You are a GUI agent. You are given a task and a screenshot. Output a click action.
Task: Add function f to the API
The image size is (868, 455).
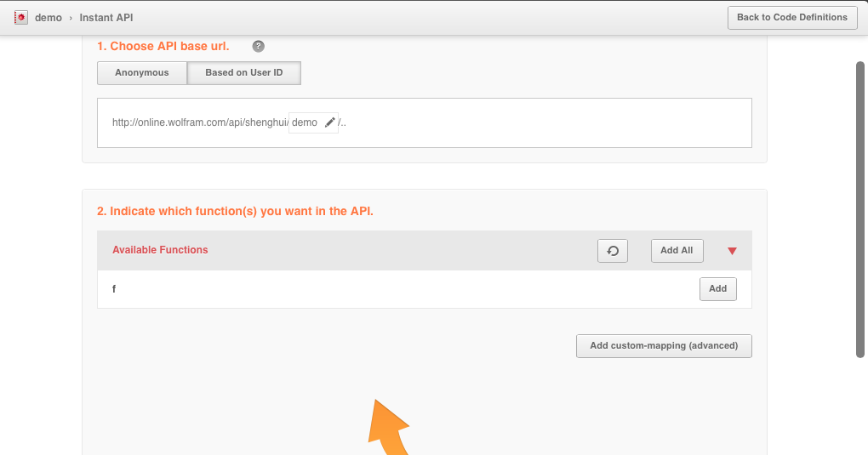click(718, 289)
